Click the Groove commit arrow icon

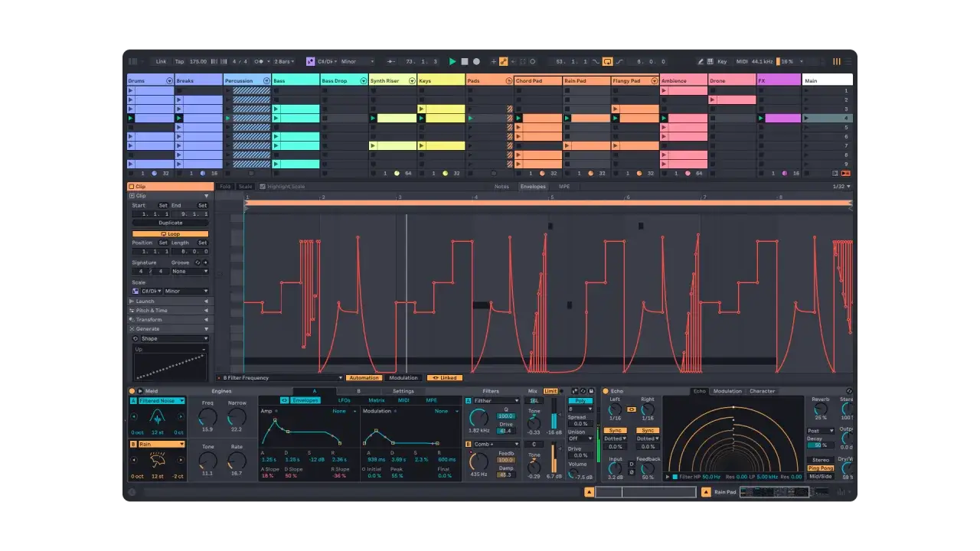click(x=205, y=262)
